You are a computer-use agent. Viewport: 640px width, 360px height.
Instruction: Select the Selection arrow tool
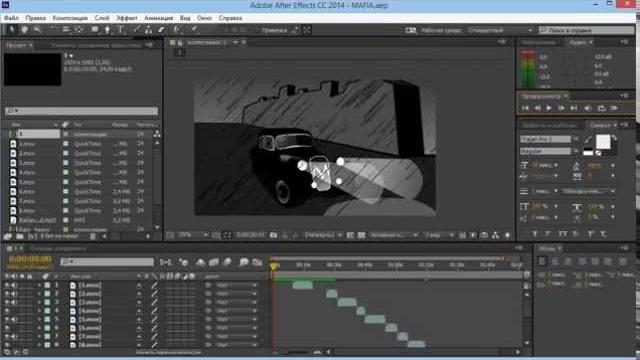click(12, 29)
